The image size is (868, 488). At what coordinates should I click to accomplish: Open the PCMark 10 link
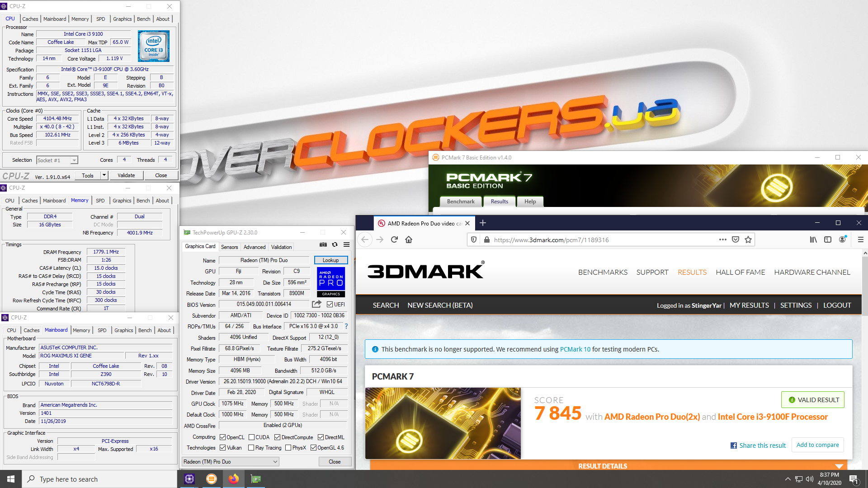(x=575, y=349)
